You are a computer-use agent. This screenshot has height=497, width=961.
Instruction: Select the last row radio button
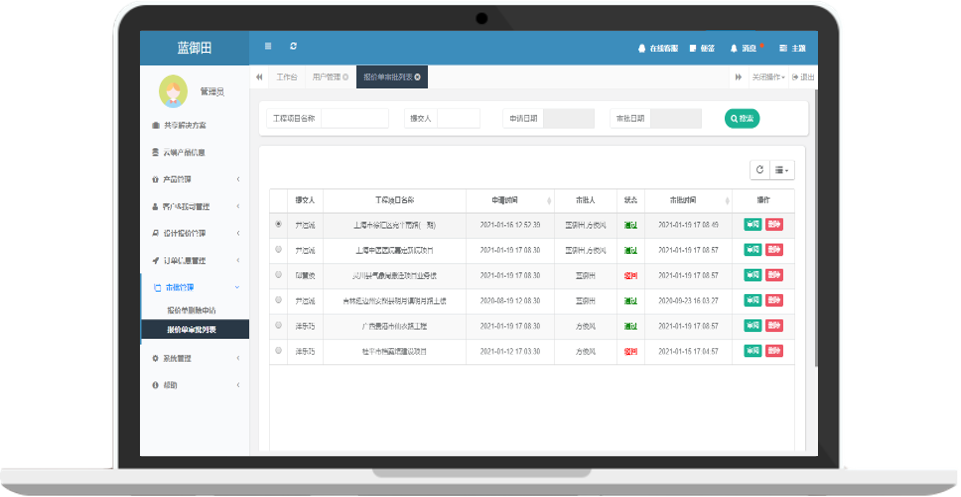pyautogui.click(x=278, y=352)
